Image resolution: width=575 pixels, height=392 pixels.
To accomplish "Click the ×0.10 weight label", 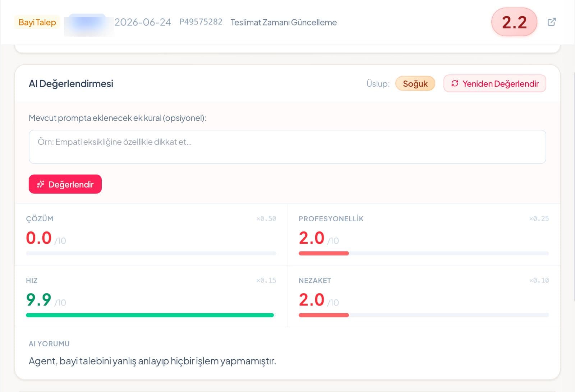I will tap(539, 280).
